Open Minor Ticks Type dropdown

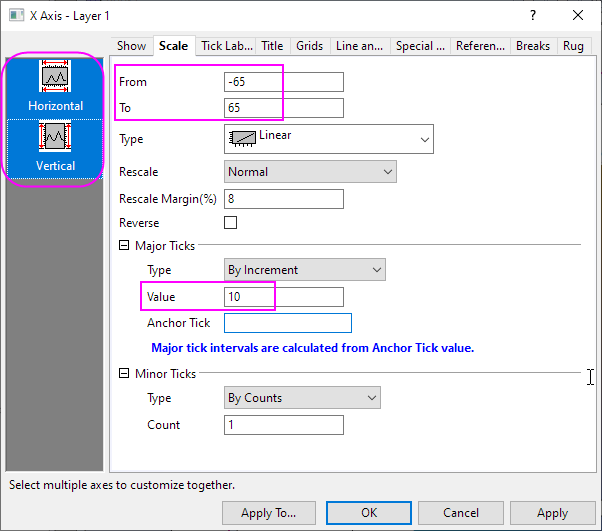click(302, 398)
